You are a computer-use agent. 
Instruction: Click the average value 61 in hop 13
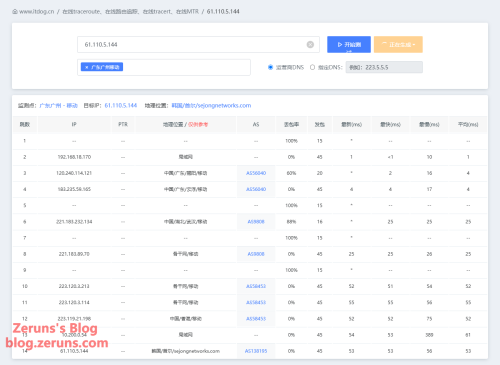(468, 335)
